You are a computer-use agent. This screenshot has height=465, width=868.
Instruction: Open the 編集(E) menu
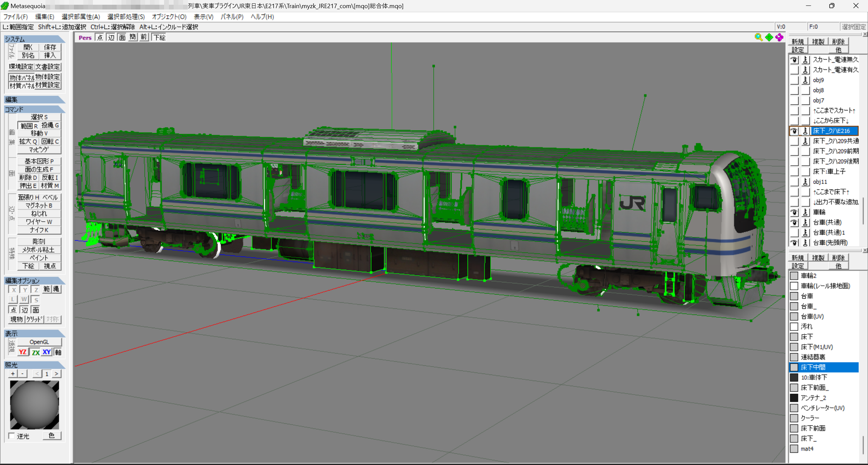point(45,17)
